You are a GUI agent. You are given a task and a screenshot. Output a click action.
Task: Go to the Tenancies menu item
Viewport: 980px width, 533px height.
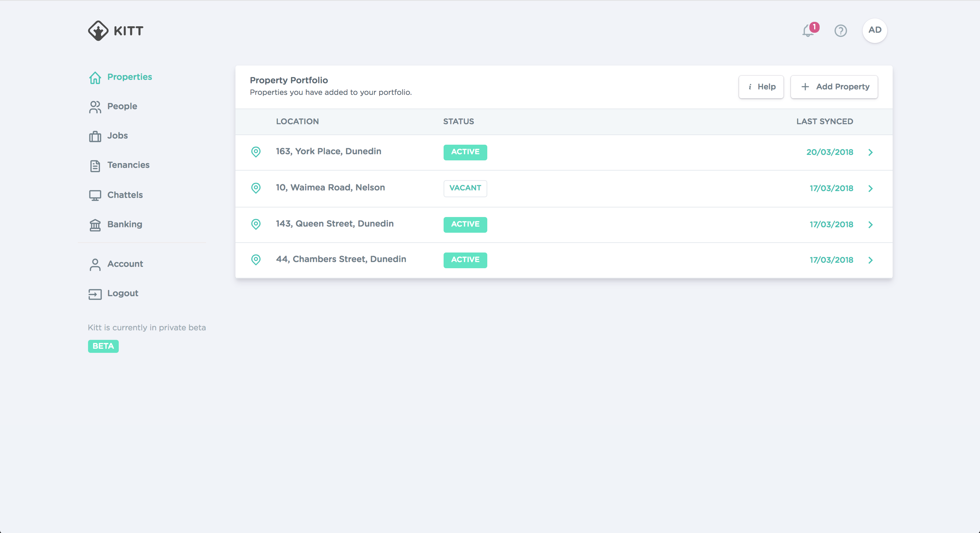click(128, 165)
